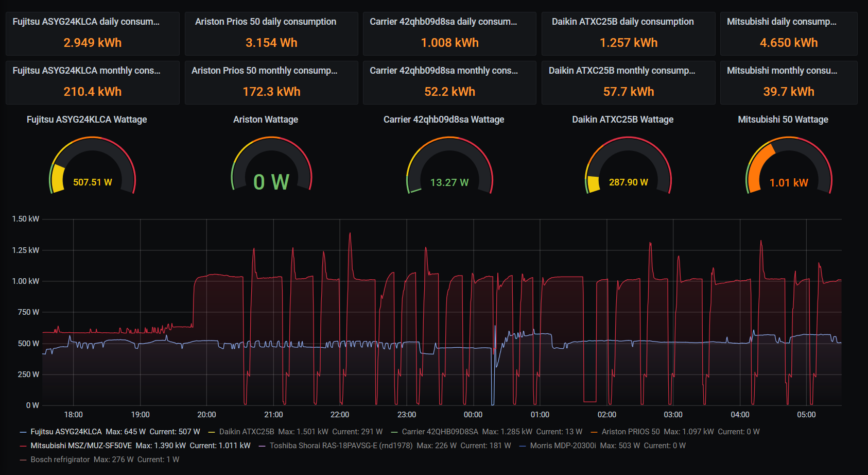This screenshot has height=475, width=868.
Task: Select the 57.7 kWh Daikin monthly value
Action: click(629, 92)
